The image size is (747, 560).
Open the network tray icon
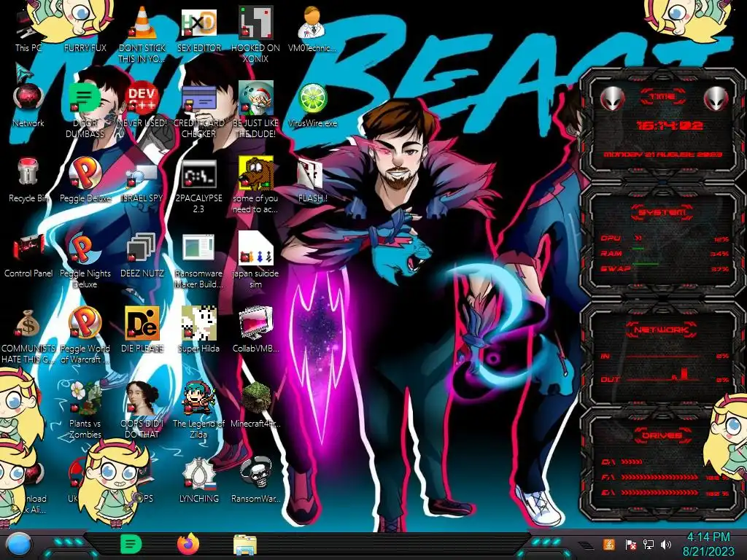[648, 544]
